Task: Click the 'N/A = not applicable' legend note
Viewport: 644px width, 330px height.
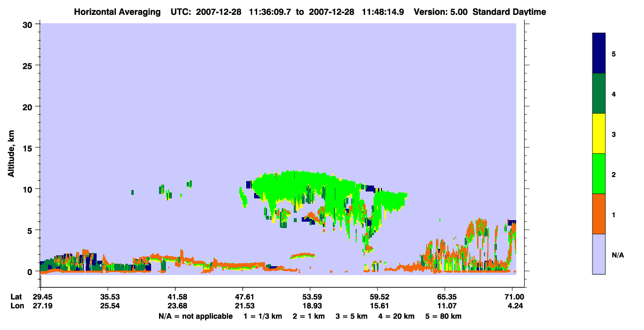Action: click(x=196, y=316)
